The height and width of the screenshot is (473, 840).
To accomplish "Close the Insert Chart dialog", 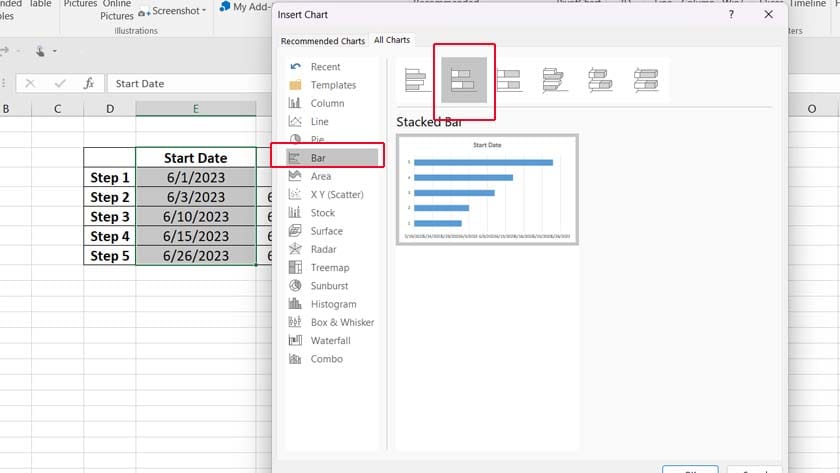I will point(768,14).
